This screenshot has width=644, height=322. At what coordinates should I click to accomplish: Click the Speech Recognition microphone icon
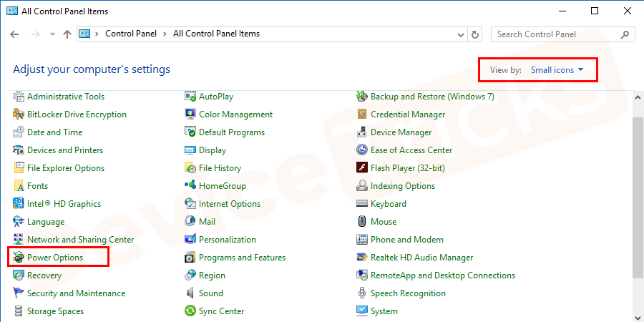coord(362,293)
